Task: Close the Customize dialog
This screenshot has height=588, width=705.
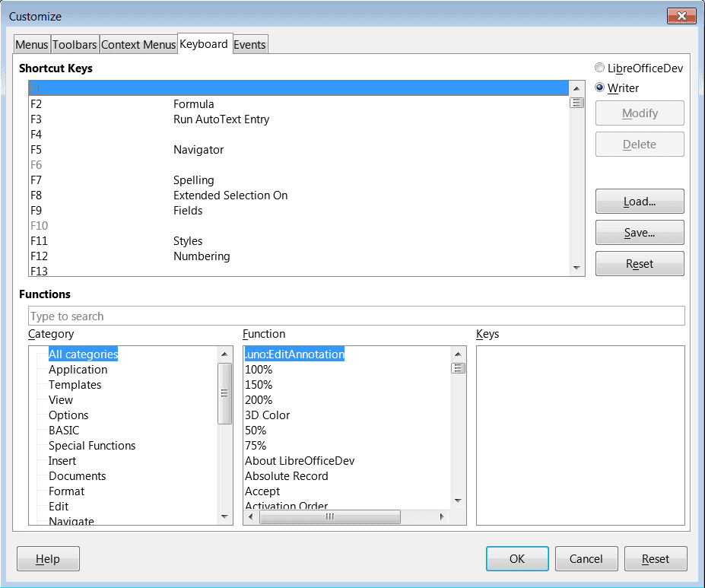Action: [681, 16]
